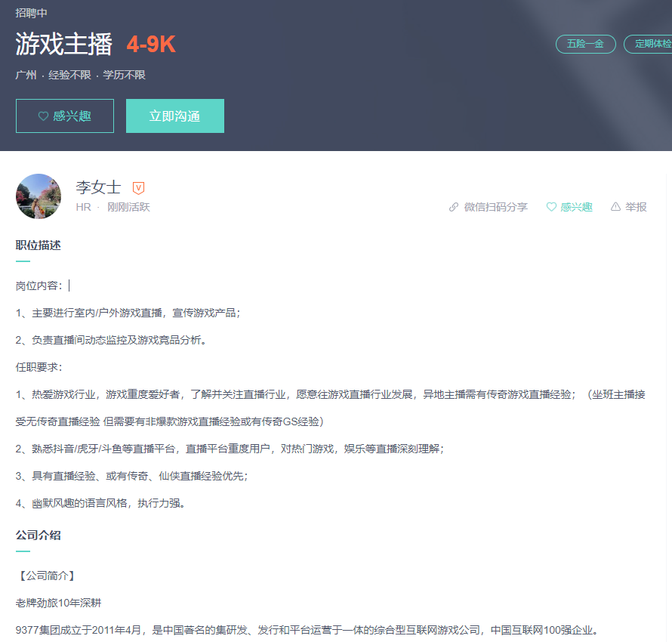Click the 广州 location text
Screen dimensions: 672x642
26,75
